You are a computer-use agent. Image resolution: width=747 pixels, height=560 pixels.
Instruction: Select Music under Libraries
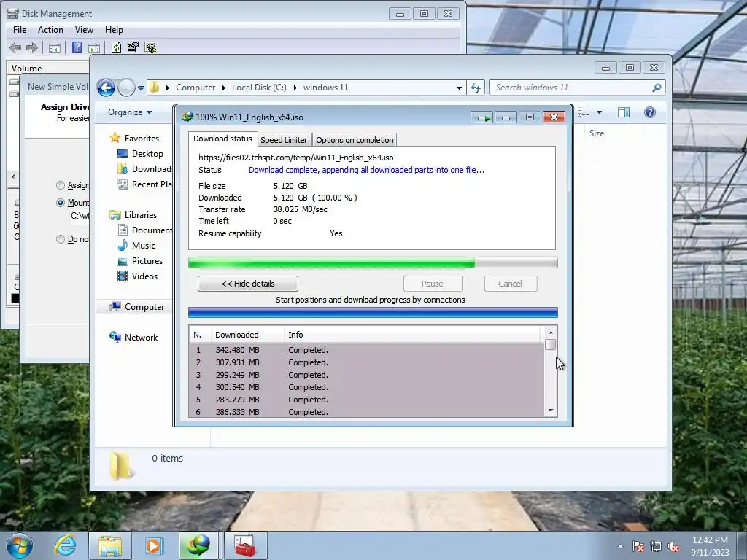pyautogui.click(x=144, y=246)
